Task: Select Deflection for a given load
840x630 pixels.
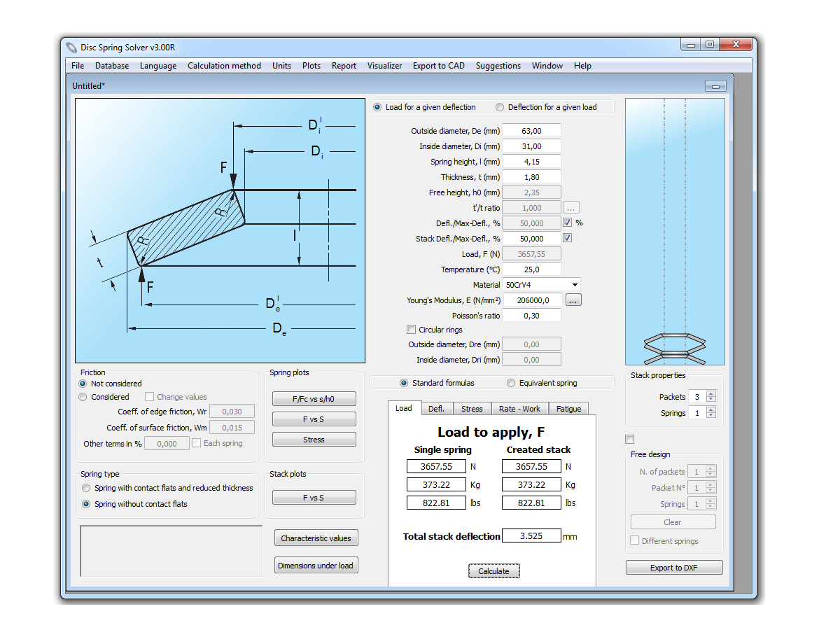Action: coord(546,107)
